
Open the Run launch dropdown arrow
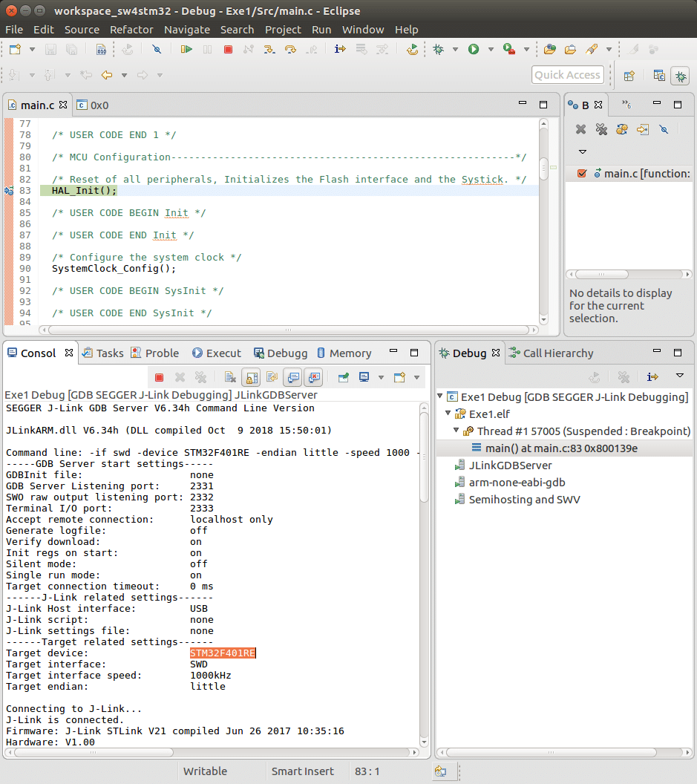pyautogui.click(x=491, y=50)
